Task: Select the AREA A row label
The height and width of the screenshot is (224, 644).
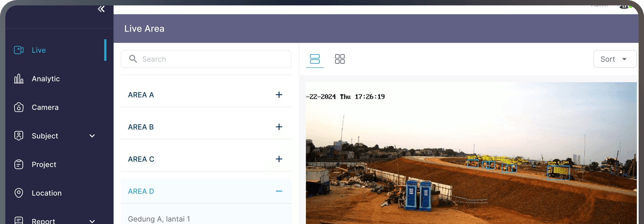Action: point(141,95)
